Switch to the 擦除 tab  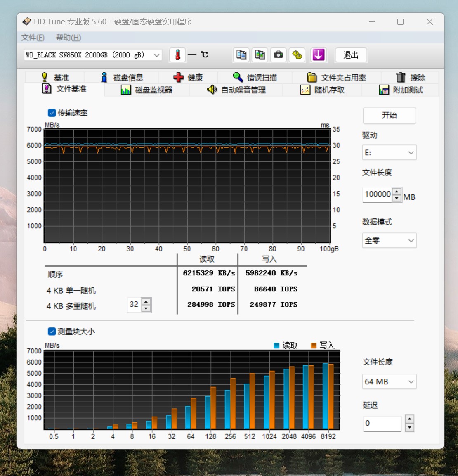click(411, 78)
